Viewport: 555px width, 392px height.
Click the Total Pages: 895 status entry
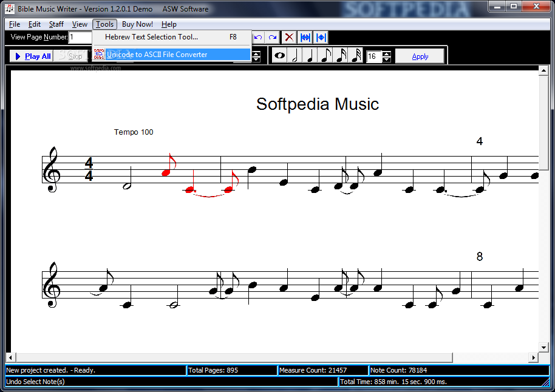click(232, 370)
